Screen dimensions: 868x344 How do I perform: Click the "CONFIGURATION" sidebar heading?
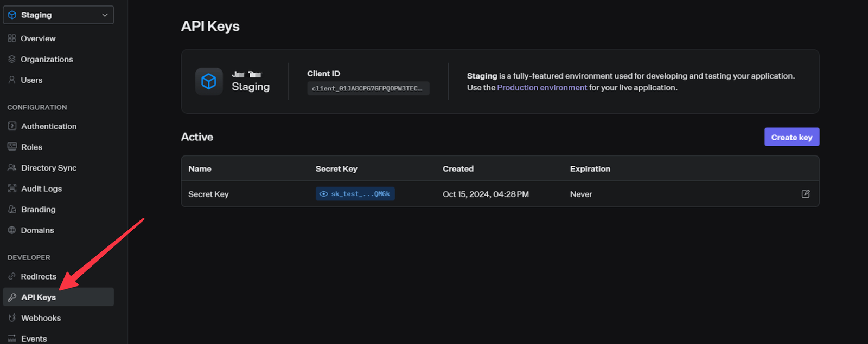pos(37,107)
